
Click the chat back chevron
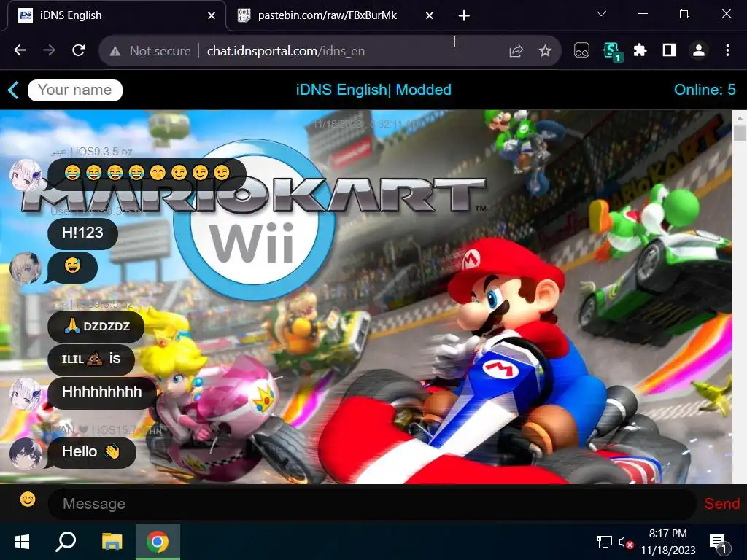[x=13, y=90]
